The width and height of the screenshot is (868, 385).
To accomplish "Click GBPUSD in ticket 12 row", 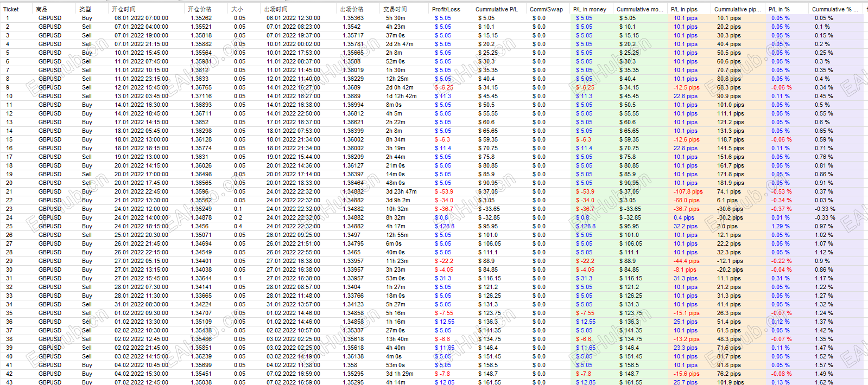I will point(50,113).
